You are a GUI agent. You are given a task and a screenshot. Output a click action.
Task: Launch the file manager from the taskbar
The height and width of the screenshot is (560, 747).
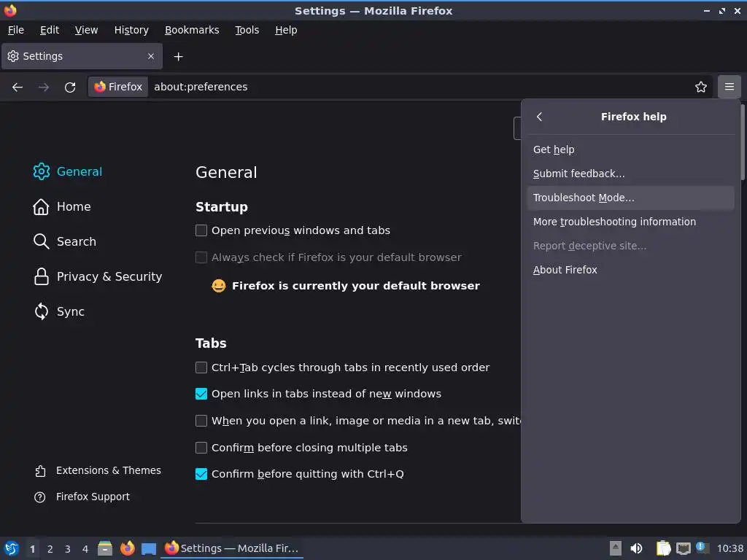(105, 548)
